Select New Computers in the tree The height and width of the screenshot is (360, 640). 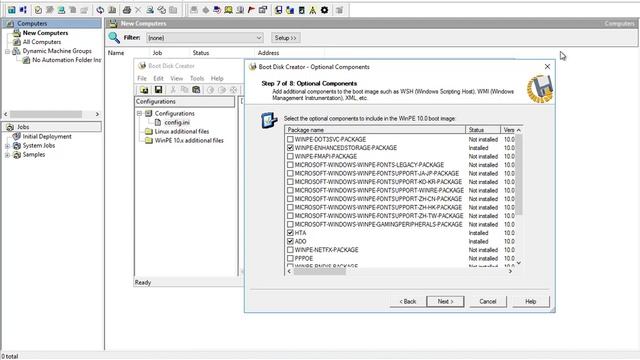pos(45,33)
